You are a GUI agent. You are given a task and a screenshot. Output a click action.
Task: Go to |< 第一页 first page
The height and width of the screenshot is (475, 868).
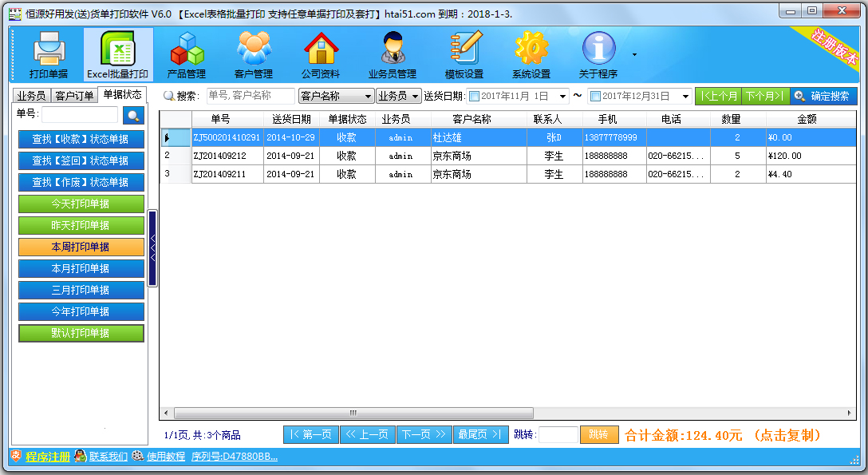click(311, 434)
